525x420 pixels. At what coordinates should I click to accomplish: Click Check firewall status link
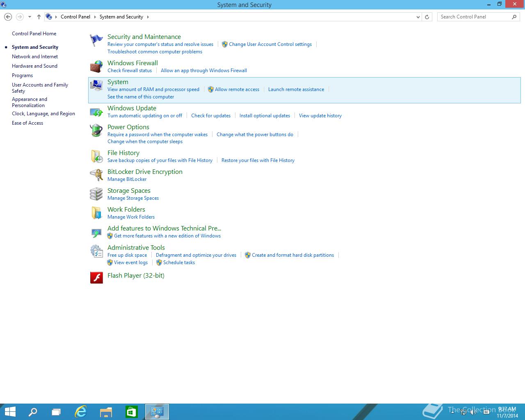click(x=130, y=71)
